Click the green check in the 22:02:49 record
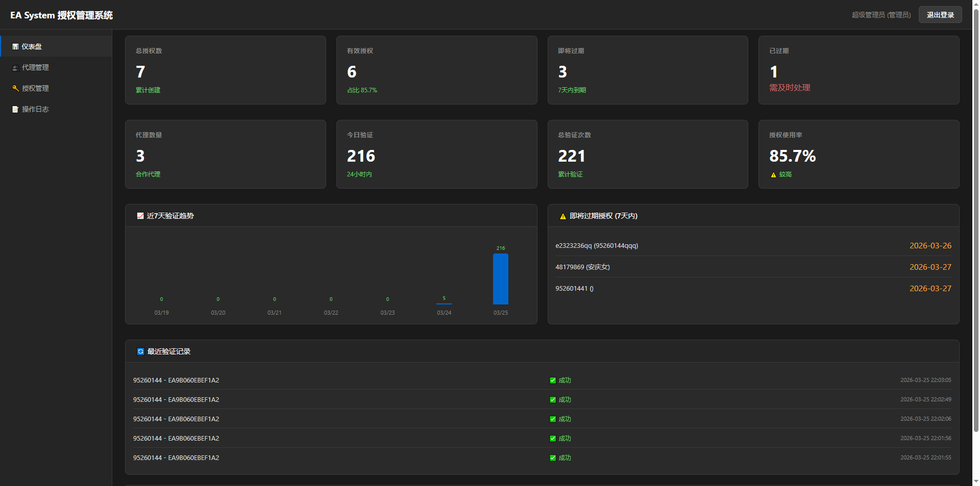980x486 pixels. pos(553,400)
